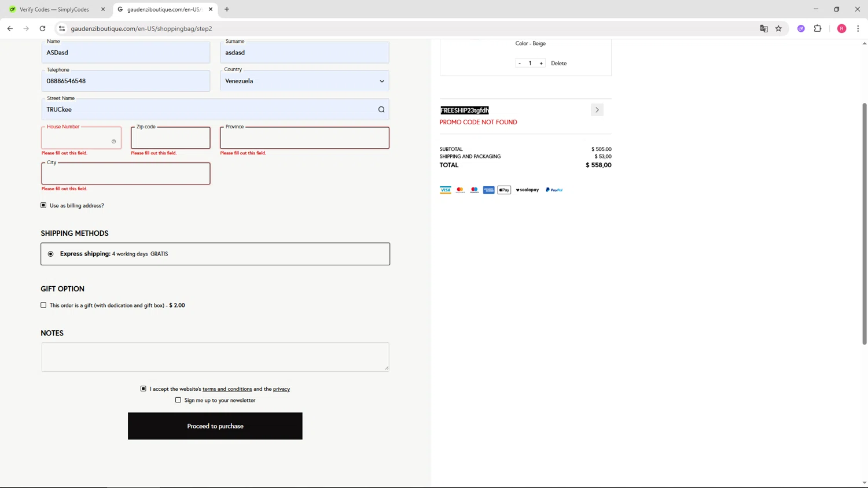Viewport: 868px width, 488px height.
Task: Click the American Express icon
Action: click(x=489, y=190)
